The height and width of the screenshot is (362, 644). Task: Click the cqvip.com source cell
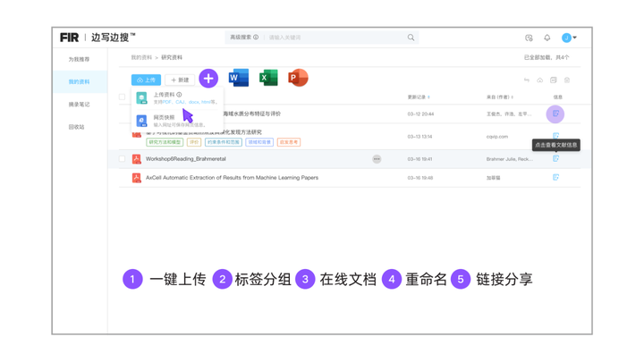[497, 137]
